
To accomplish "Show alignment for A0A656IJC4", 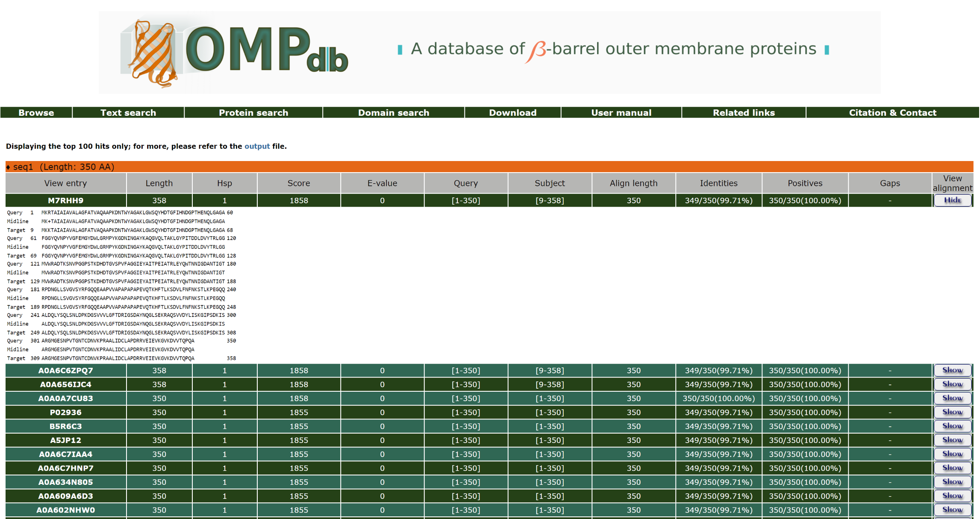I will click(x=953, y=384).
